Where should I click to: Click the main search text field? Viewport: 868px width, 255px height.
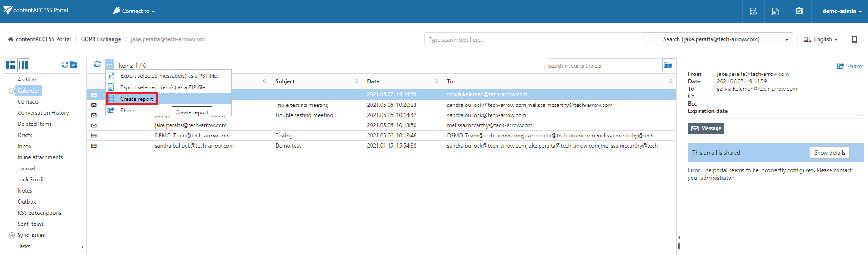pyautogui.click(x=533, y=40)
